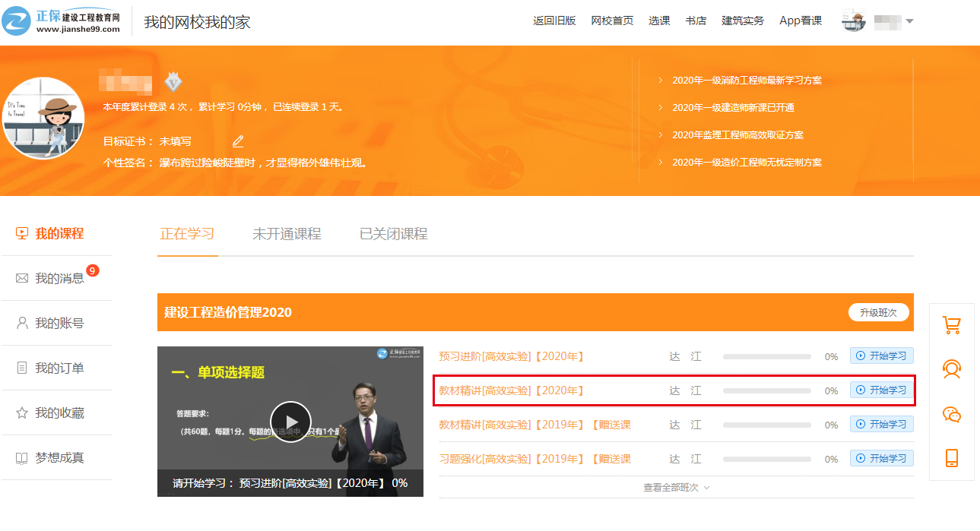Switch to the 已关闭课程 tab
The image size is (980, 531).
(x=393, y=234)
